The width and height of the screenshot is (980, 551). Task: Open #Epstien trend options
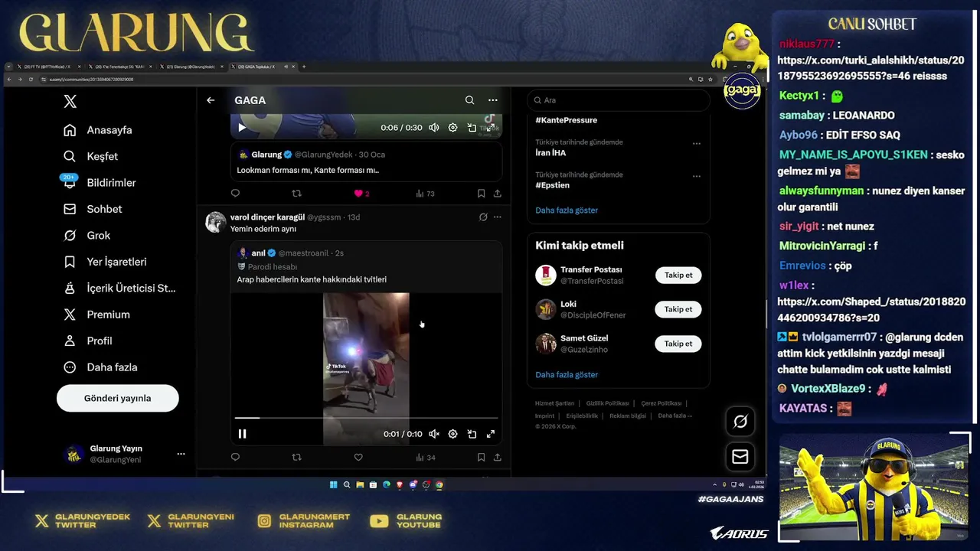tap(696, 176)
